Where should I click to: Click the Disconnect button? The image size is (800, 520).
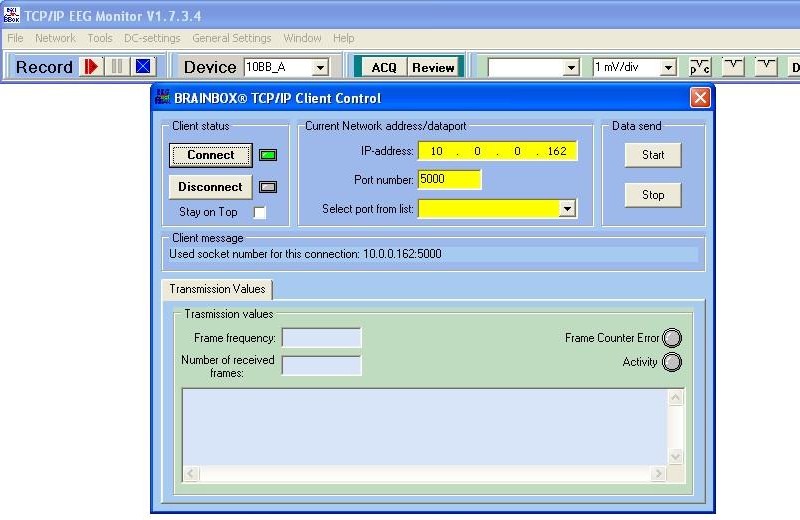tap(211, 187)
